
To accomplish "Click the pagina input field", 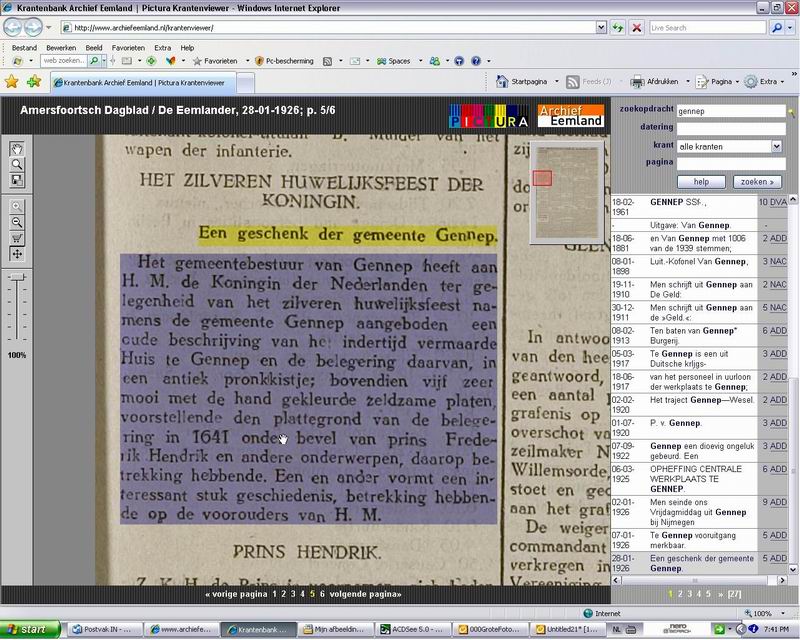I will point(731,164).
